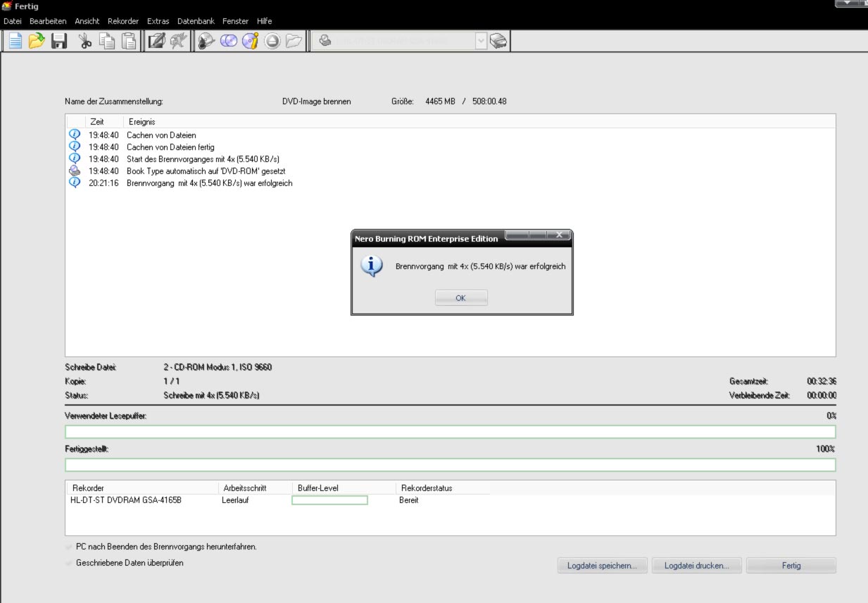Select log entry 'Brennvorgang mit 4x (5.540 KB/s) war erfolgreich'

[x=209, y=183]
